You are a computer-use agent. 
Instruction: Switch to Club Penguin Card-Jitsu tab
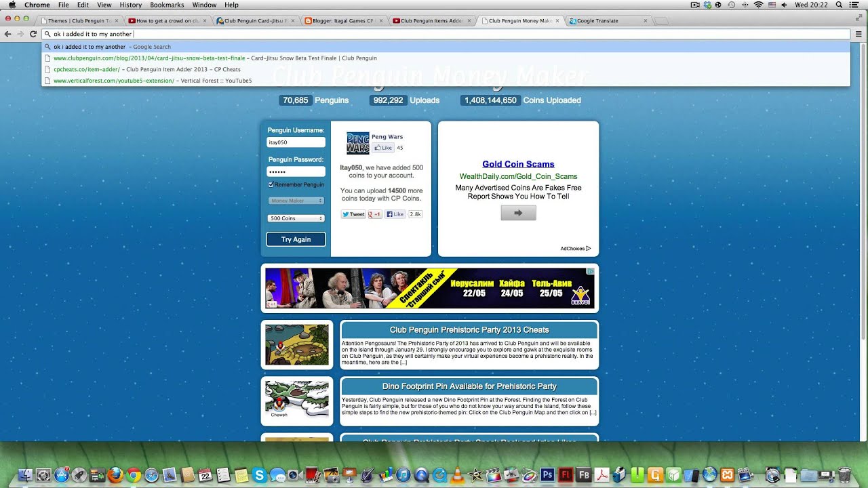click(254, 20)
